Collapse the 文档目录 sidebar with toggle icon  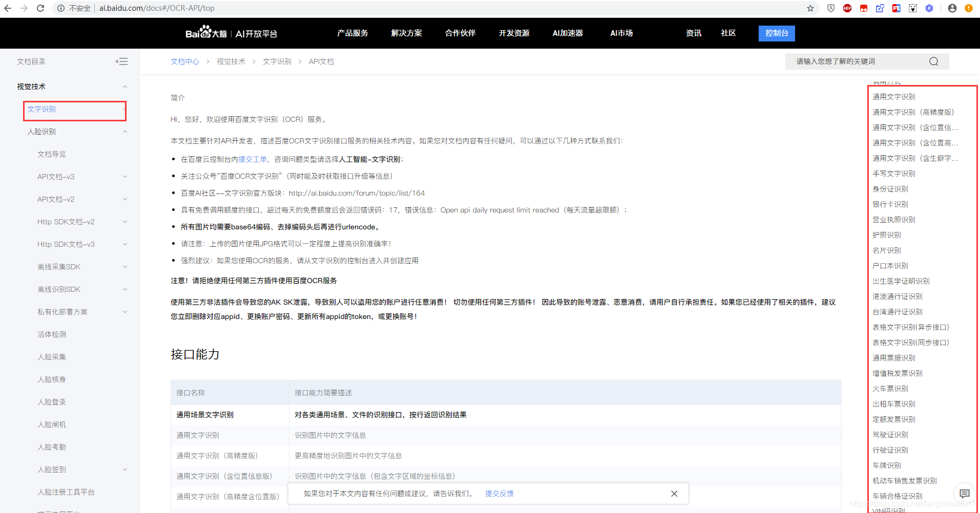tap(121, 61)
